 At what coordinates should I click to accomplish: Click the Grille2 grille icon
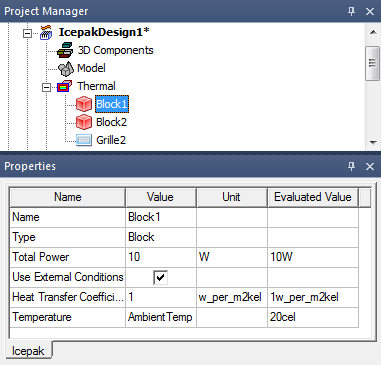point(84,140)
